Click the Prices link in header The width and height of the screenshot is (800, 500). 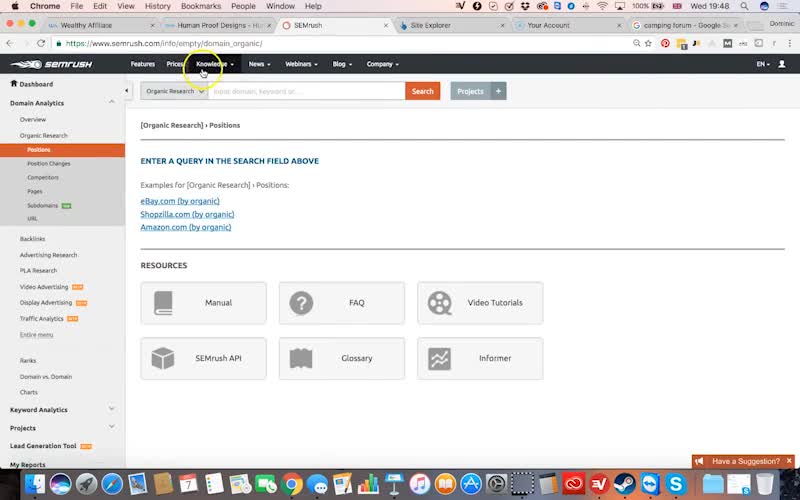pyautogui.click(x=174, y=64)
